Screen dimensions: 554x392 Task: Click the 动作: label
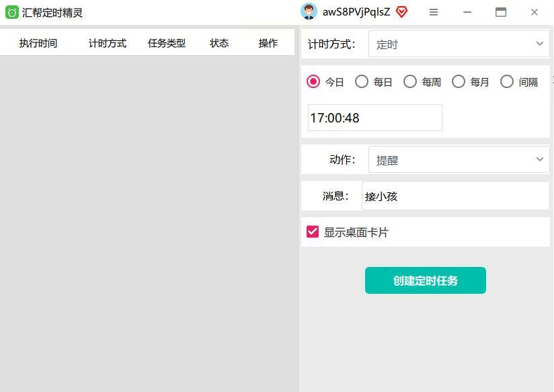tap(342, 159)
